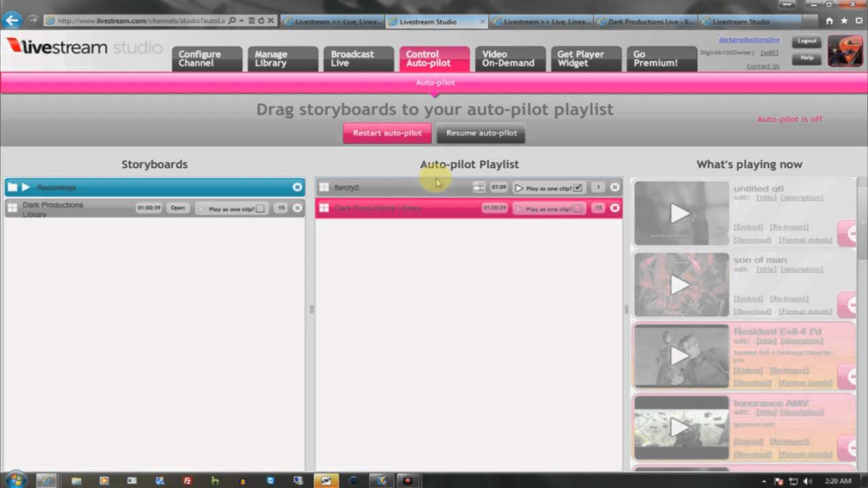The width and height of the screenshot is (868, 488).
Task: Click grid icon of pink Dark Productions row
Action: tap(324, 208)
